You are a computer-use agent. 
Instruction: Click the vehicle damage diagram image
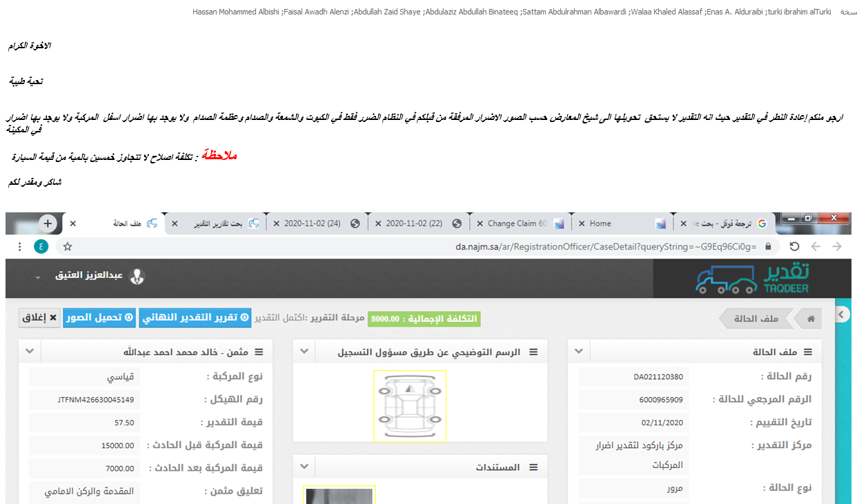click(x=410, y=405)
